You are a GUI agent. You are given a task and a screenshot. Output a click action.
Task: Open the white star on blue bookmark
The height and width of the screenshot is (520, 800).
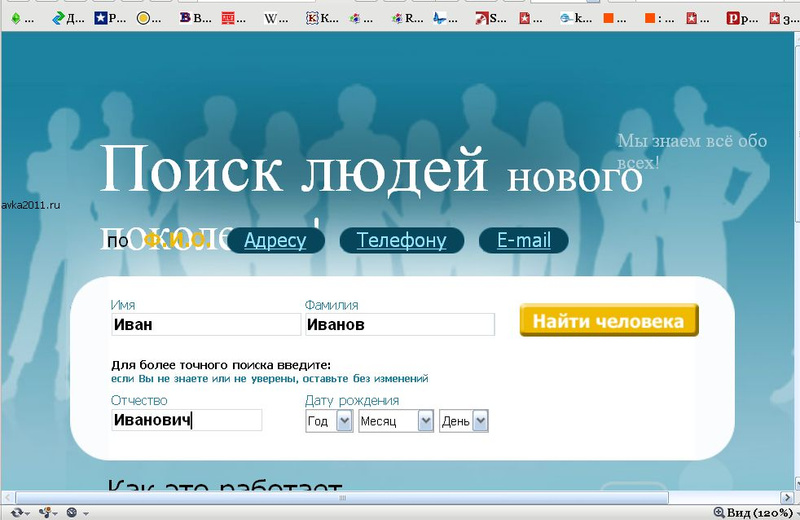point(101,17)
